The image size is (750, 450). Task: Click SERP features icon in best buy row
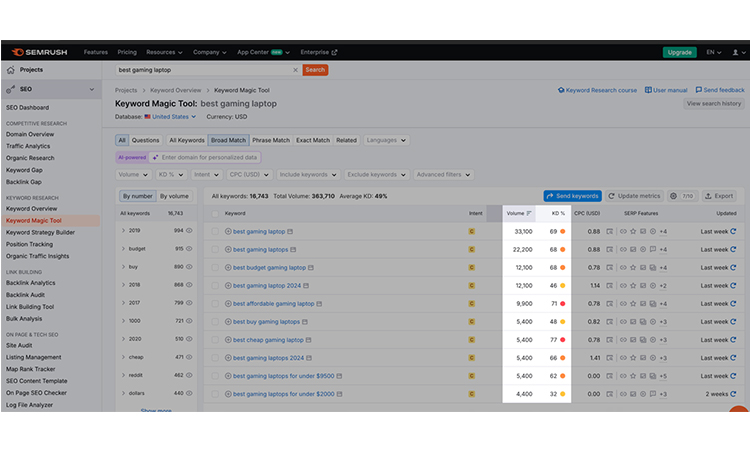(609, 322)
